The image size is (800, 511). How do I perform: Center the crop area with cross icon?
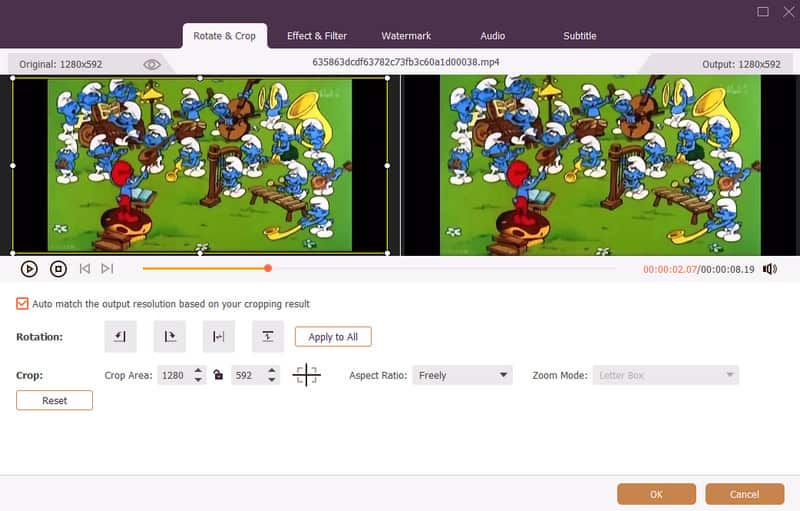(307, 376)
